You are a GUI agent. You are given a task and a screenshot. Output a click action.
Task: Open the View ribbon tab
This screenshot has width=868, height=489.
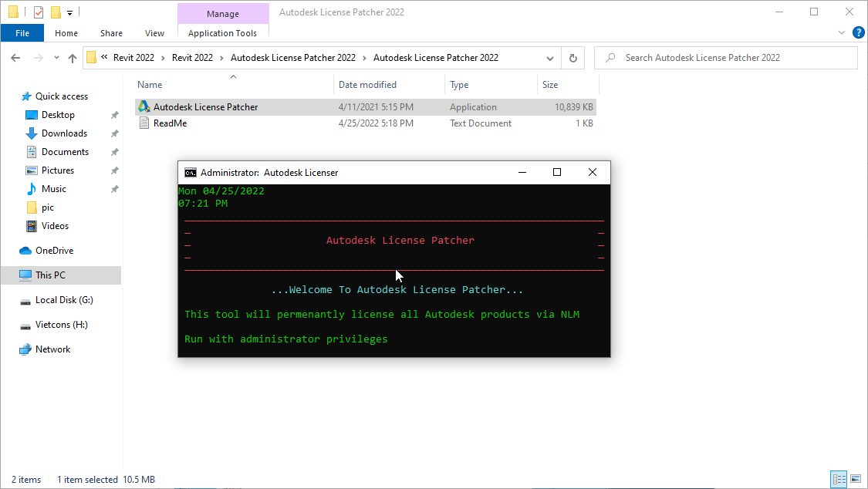coord(154,33)
